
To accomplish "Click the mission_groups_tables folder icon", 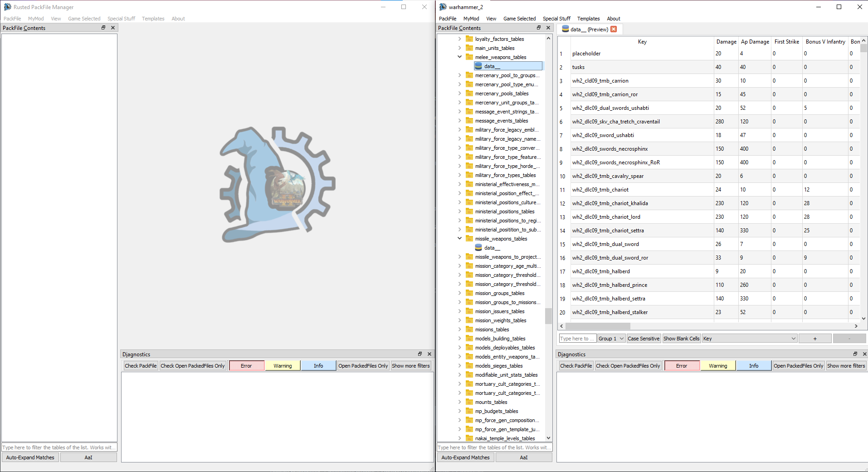I will pos(469,293).
